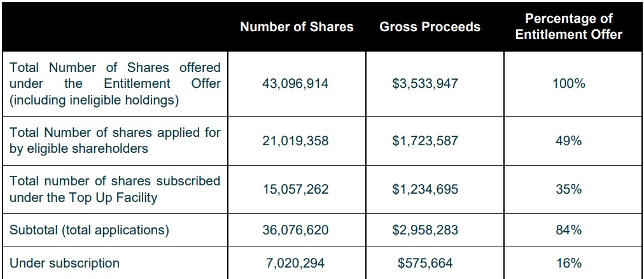
Task: Select the $1,234,695 proceeds cell
Action: [424, 189]
